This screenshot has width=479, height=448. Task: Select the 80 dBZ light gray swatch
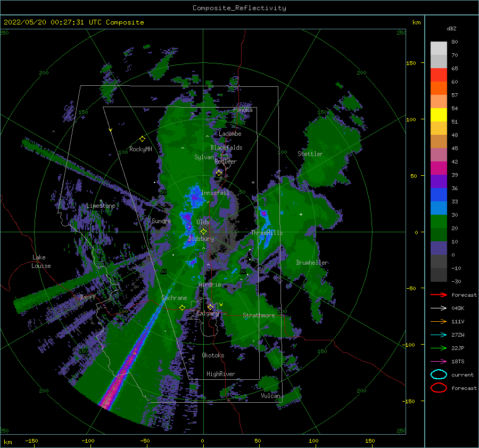(439, 48)
